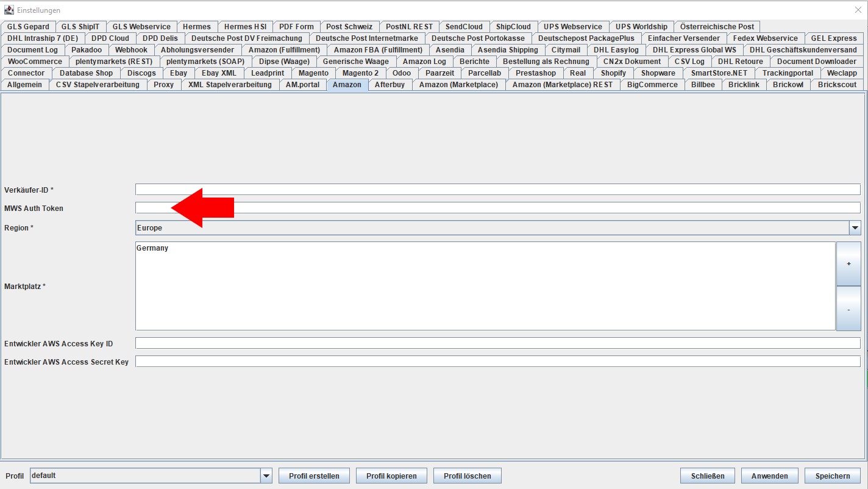The height and width of the screenshot is (489, 868).
Task: Click Profil erstellen button
Action: 314,476
